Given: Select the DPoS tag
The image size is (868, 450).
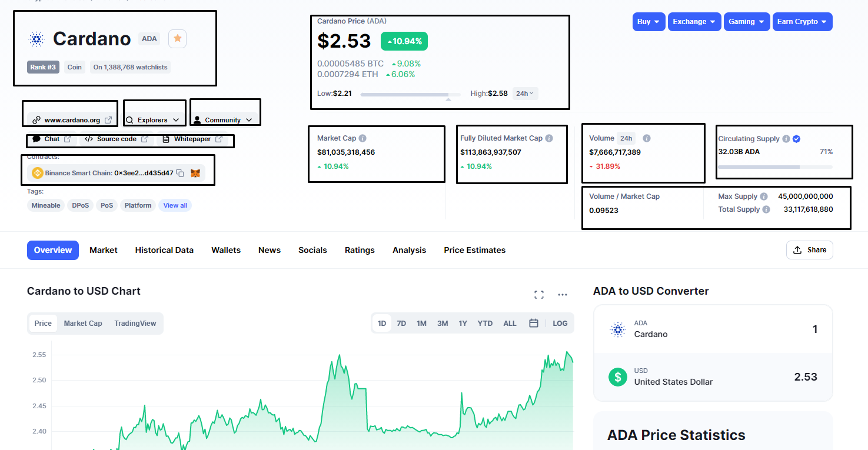Looking at the screenshot, I should (81, 205).
